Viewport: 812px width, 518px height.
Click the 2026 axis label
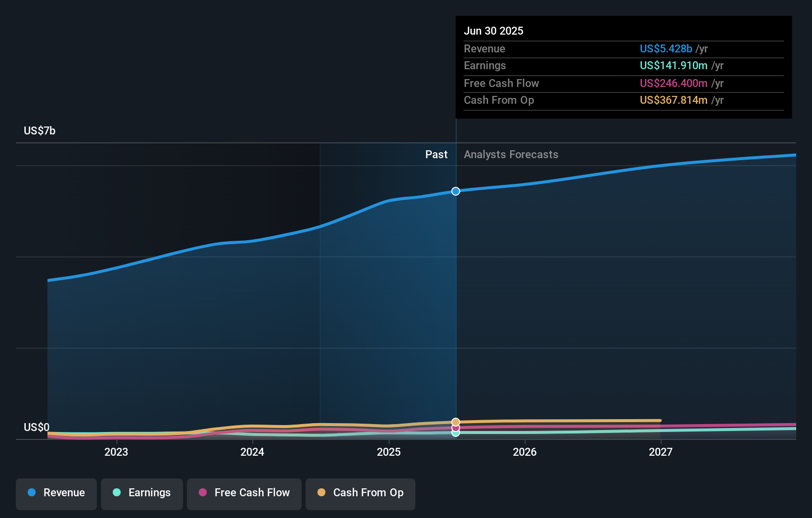click(525, 452)
